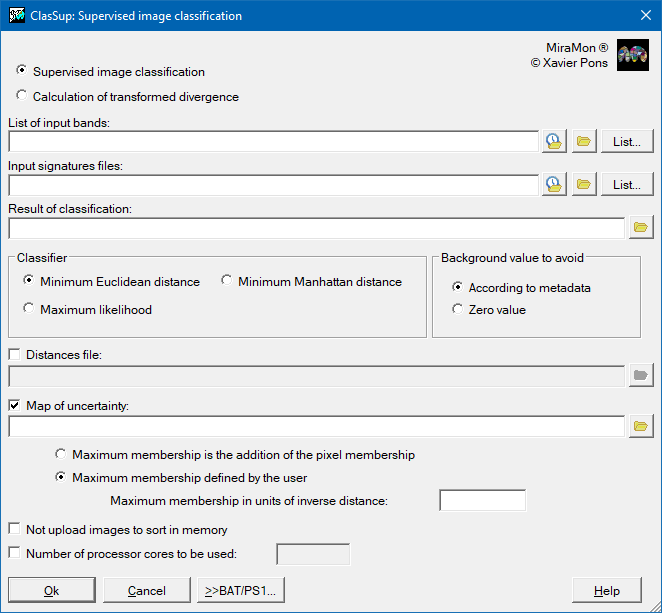Check Not upload images to sort in memory
This screenshot has height=613, width=662.
[x=15, y=529]
